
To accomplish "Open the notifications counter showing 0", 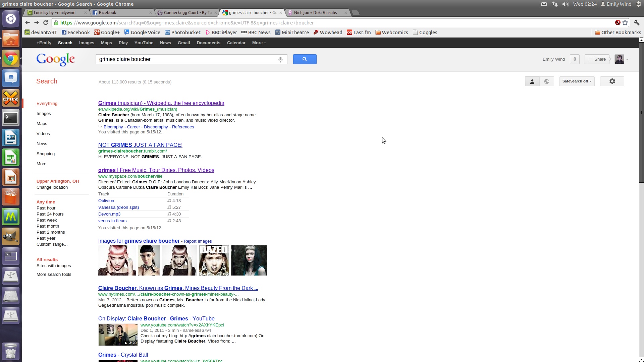I will click(575, 59).
